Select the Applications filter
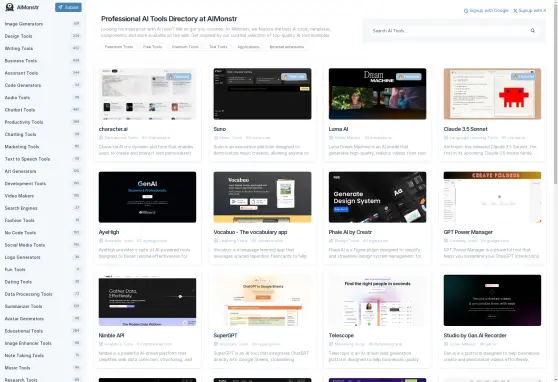Image resolution: width=558 pixels, height=382 pixels. pos(248,47)
